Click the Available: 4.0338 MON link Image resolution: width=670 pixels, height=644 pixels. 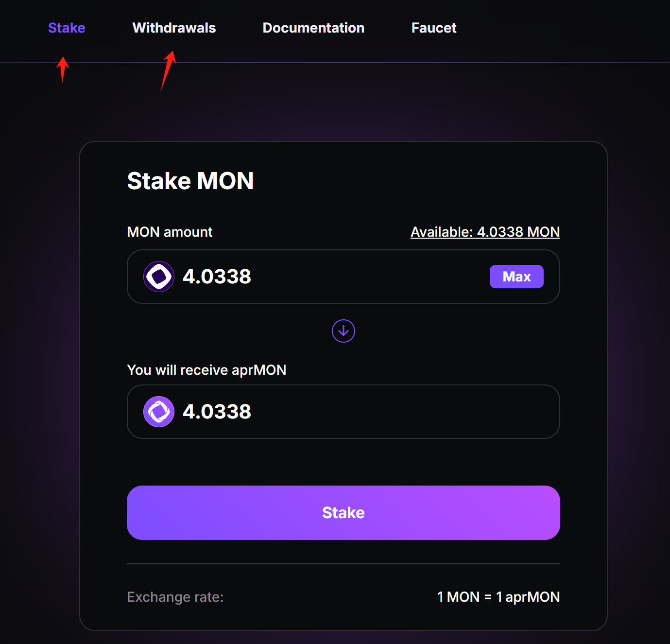(x=485, y=232)
